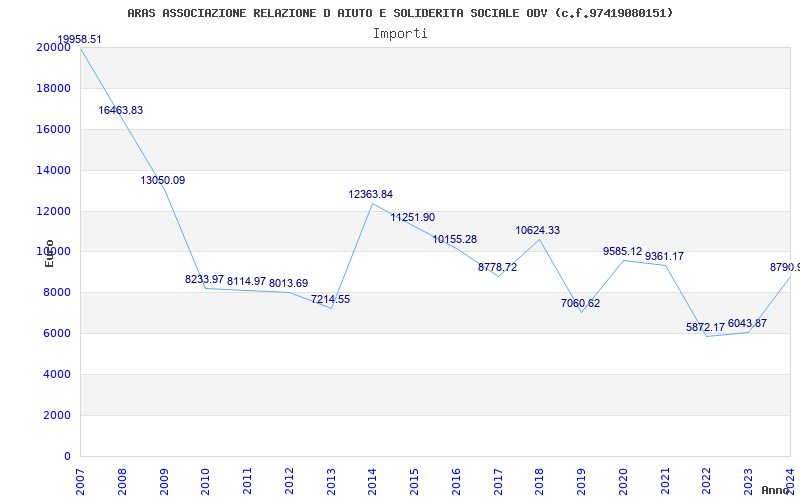Select the 8778.72 data label

coord(497,267)
